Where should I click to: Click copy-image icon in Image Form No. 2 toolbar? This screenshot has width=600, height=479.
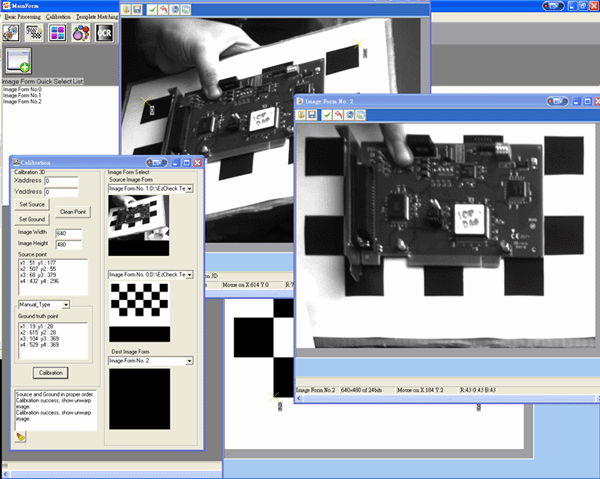[360, 115]
